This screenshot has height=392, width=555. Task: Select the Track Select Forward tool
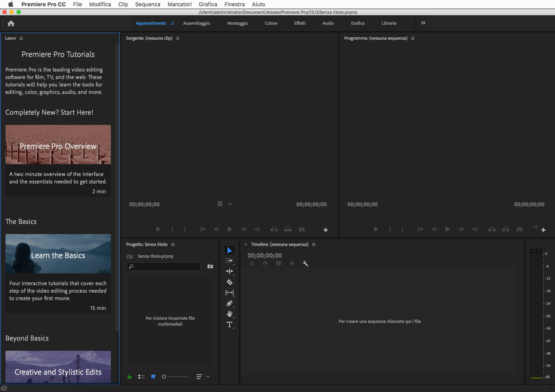(x=230, y=261)
